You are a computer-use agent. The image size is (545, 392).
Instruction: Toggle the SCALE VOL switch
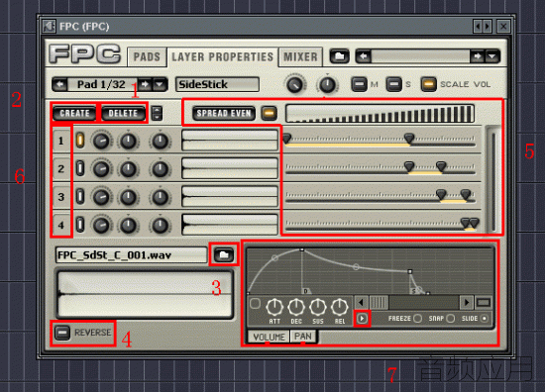coord(428,84)
